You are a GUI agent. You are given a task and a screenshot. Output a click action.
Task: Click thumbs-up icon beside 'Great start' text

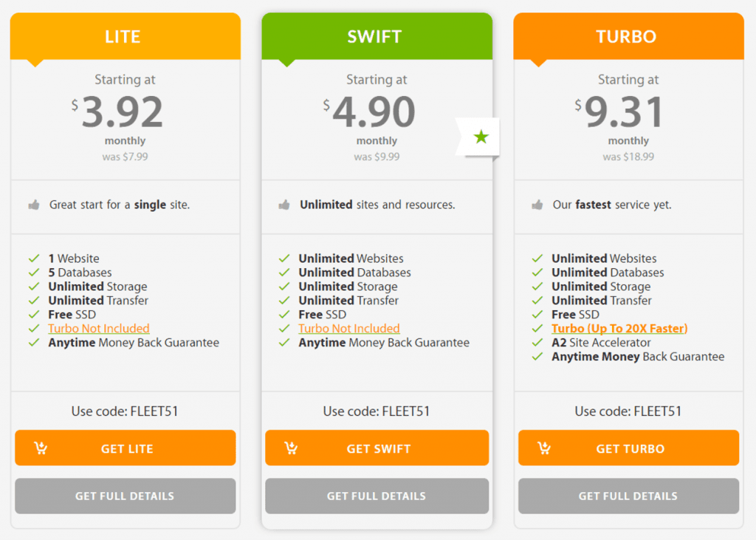point(33,205)
